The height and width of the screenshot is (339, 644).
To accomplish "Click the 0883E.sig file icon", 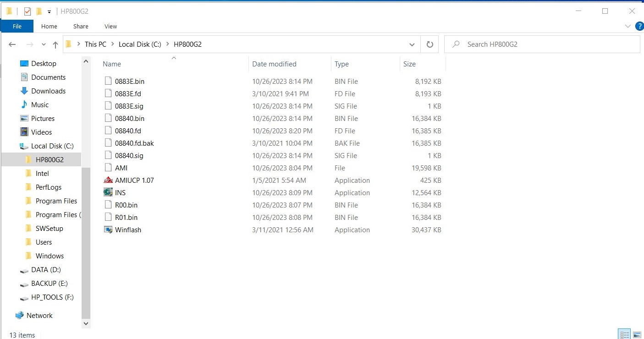I will pos(108,106).
